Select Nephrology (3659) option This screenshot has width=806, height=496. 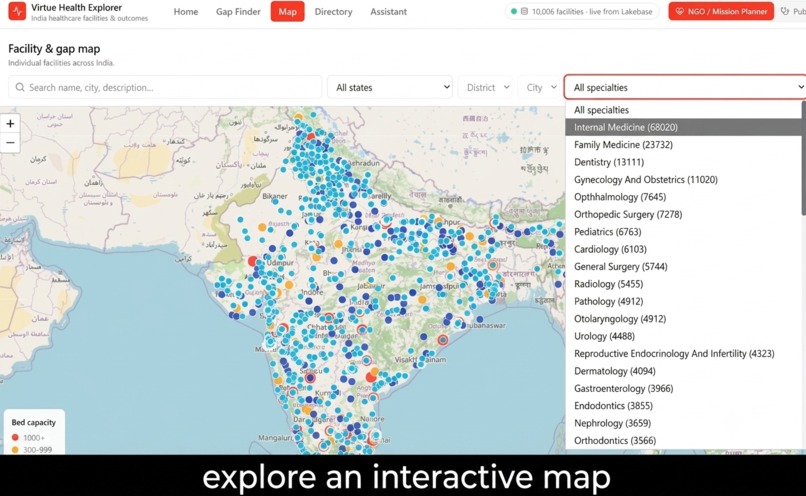coord(683,423)
